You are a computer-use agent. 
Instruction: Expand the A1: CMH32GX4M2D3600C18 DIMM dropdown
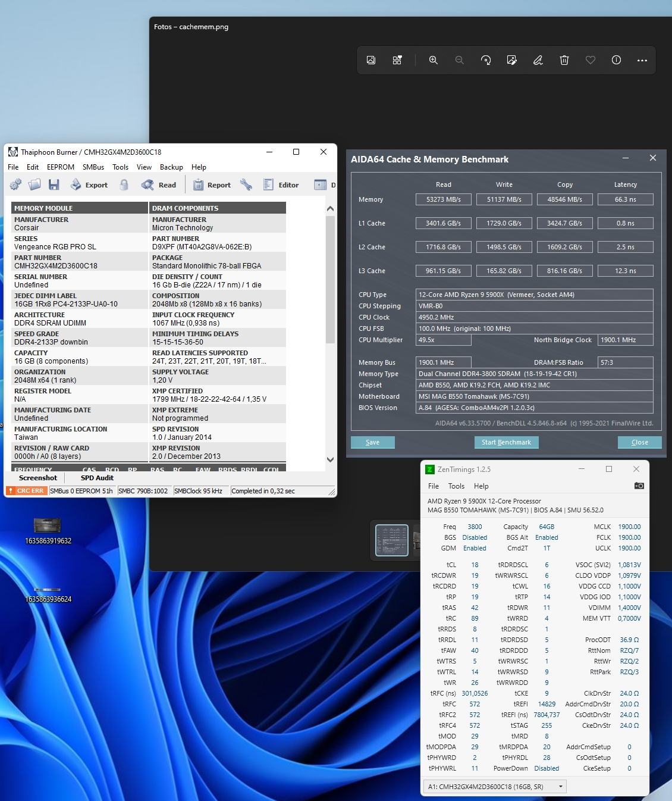(496, 787)
